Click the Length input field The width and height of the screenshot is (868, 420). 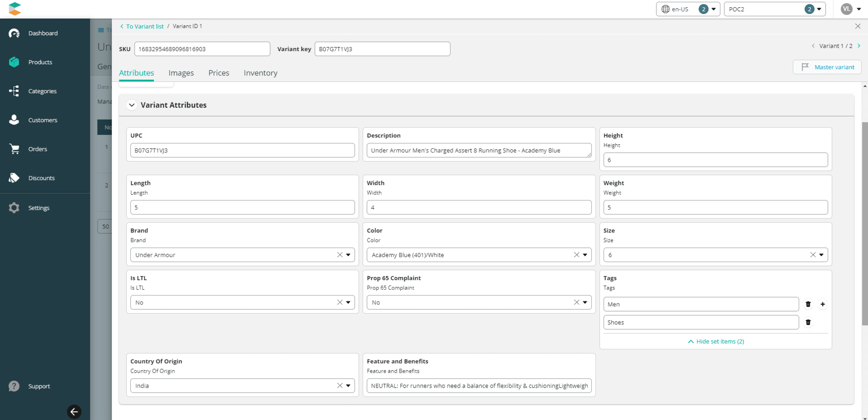click(242, 208)
